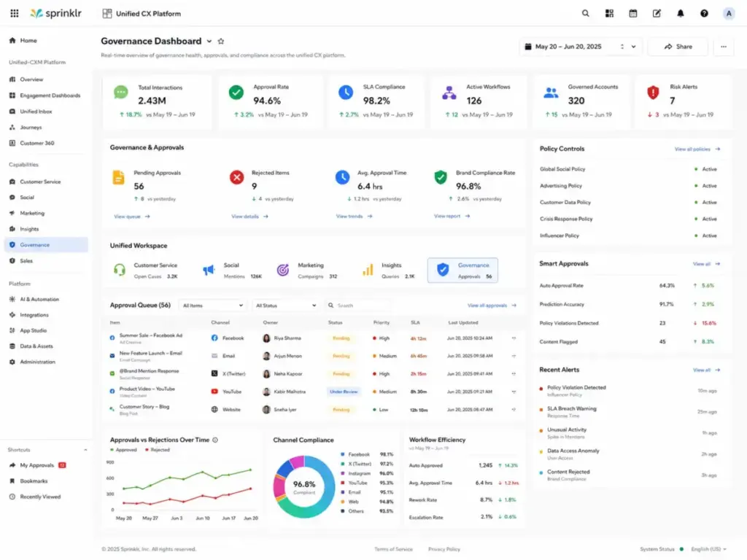Click the search magnifier in top bar
The width and height of the screenshot is (747, 560).
(x=586, y=13)
